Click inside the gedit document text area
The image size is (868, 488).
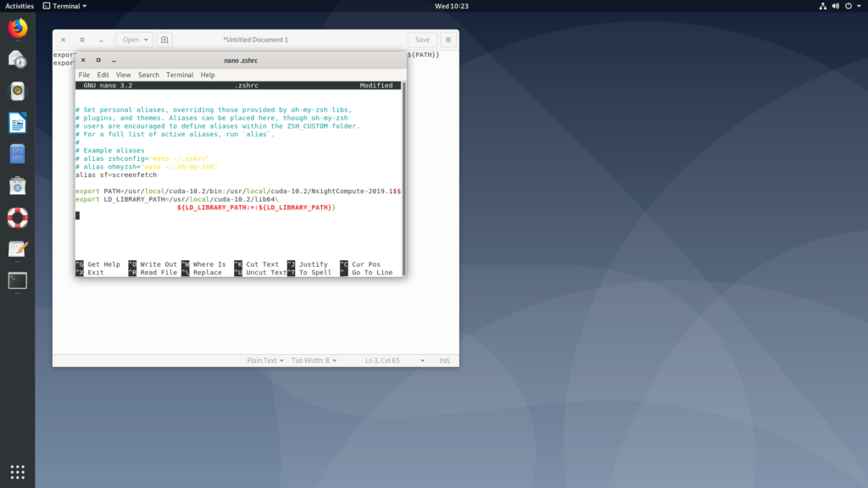coord(256,315)
